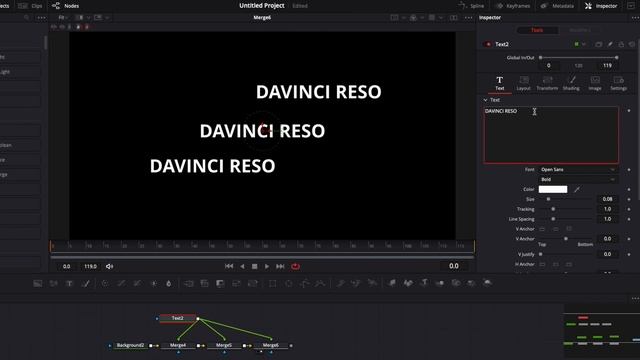This screenshot has height=360, width=640.
Task: Toggle the Nodes panel button
Action: [66, 6]
